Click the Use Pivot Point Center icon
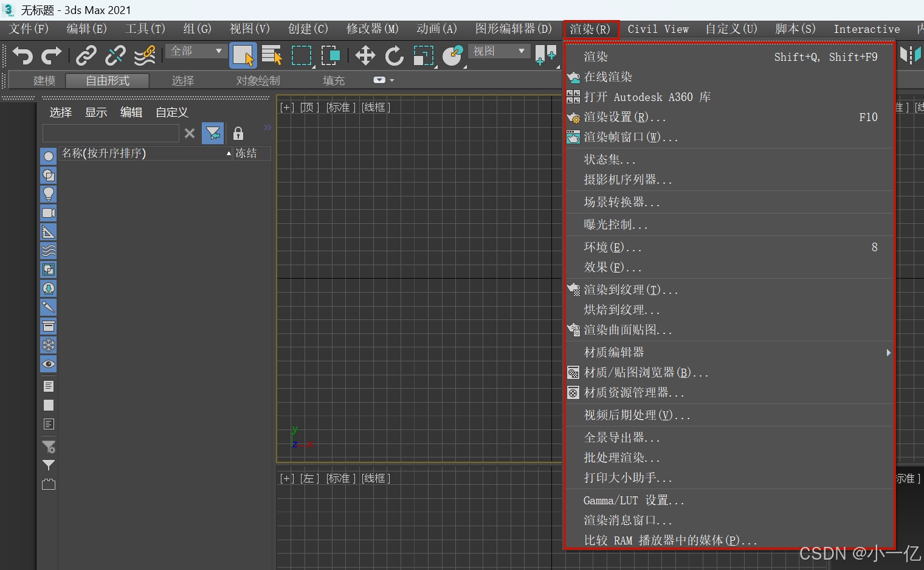The image size is (924, 570). click(x=545, y=55)
